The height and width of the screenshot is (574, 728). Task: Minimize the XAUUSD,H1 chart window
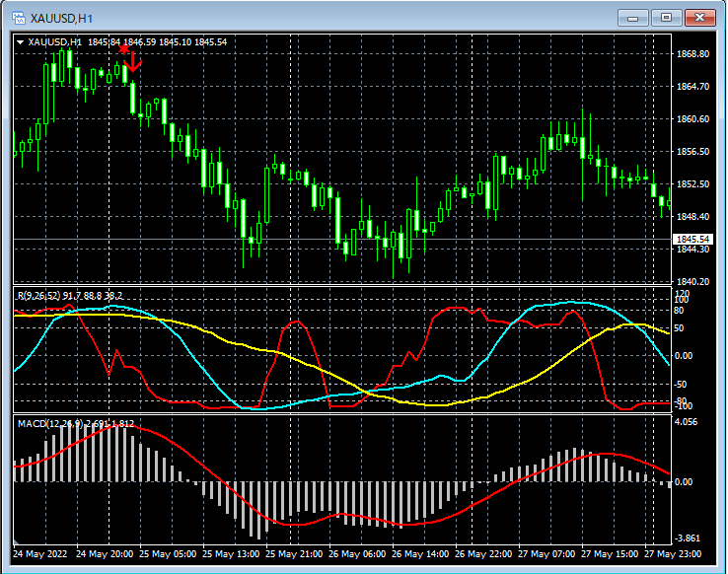coord(632,18)
